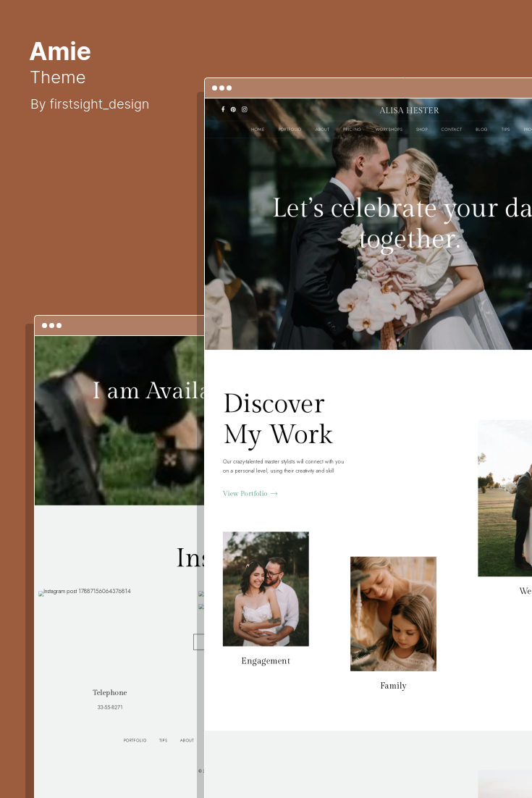The height and width of the screenshot is (798, 532).
Task: Open PORTFOLIO in the top navigation
Action: coord(290,130)
